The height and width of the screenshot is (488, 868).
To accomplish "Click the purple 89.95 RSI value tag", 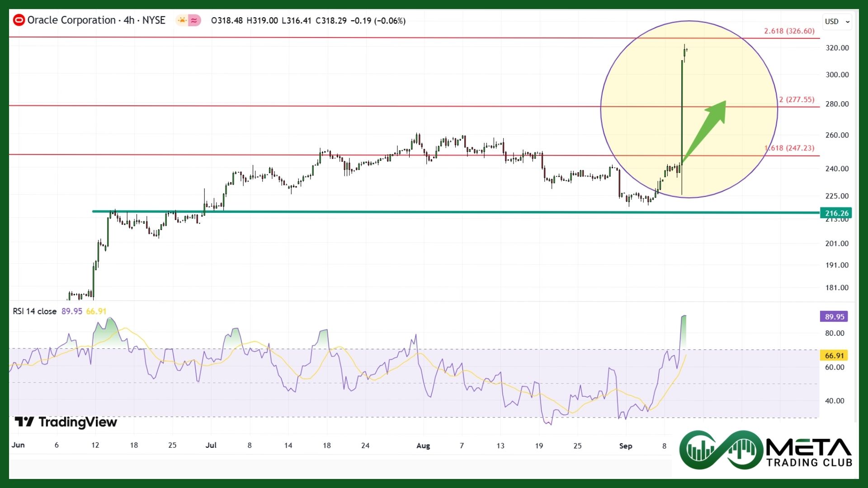I will (834, 317).
